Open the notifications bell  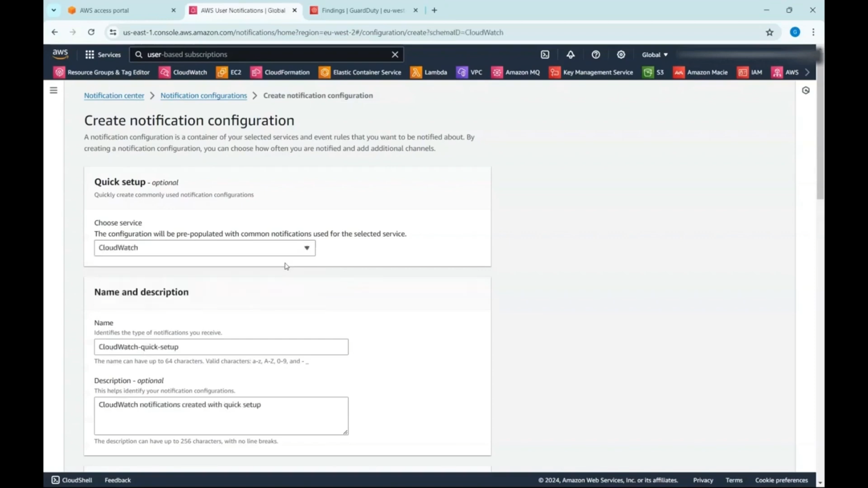coord(570,54)
